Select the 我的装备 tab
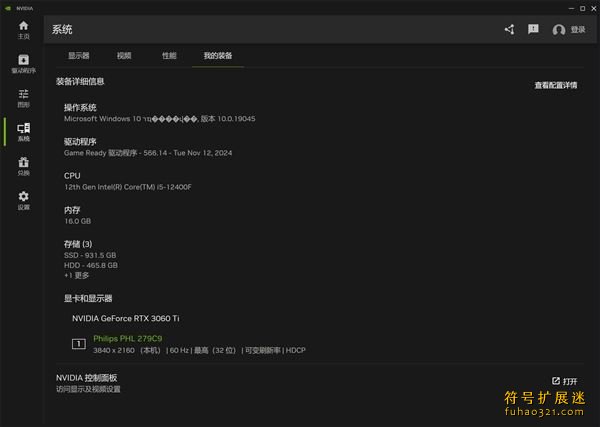This screenshot has height=427, width=600. tap(218, 55)
